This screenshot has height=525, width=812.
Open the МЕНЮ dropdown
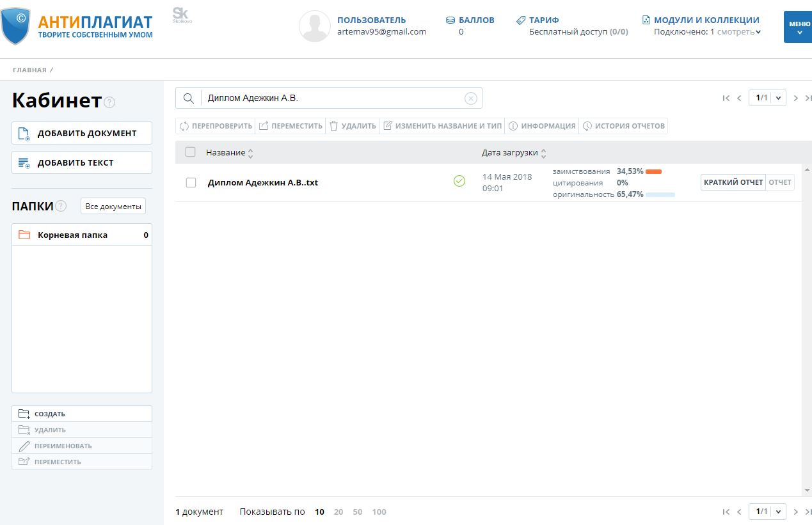[x=799, y=27]
